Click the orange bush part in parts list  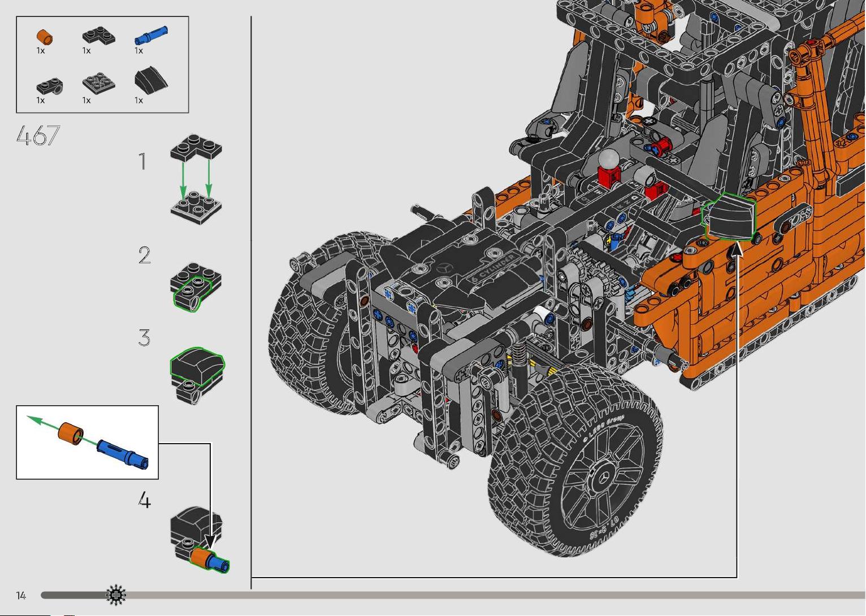(x=45, y=37)
